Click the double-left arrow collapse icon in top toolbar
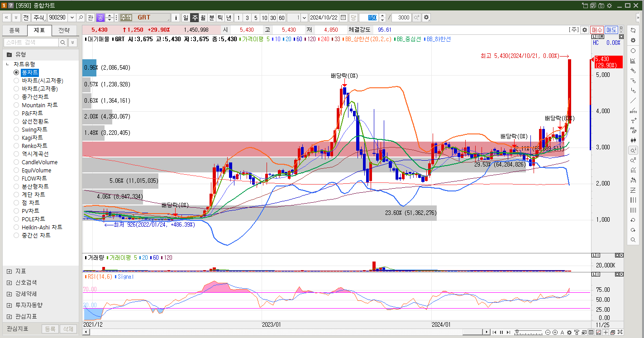This screenshot has width=644, height=338. (7, 18)
